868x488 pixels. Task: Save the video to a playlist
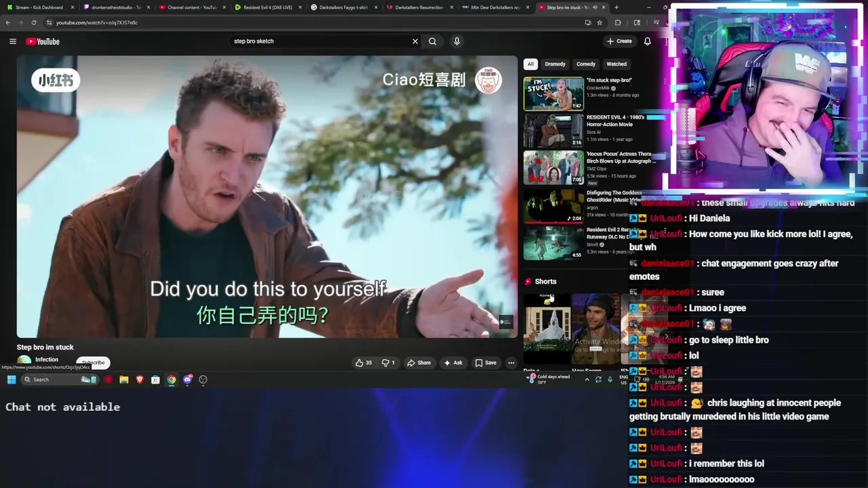tap(486, 363)
